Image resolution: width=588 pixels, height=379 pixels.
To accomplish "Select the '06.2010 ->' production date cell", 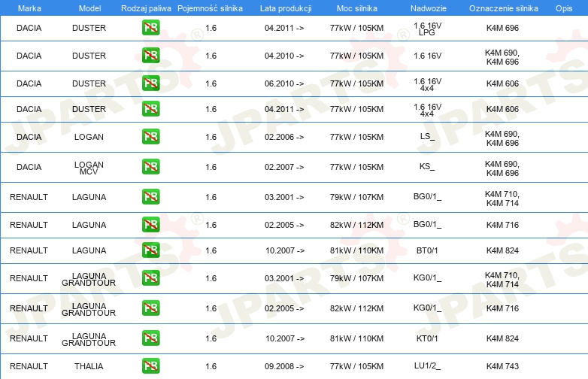I will (x=284, y=83).
